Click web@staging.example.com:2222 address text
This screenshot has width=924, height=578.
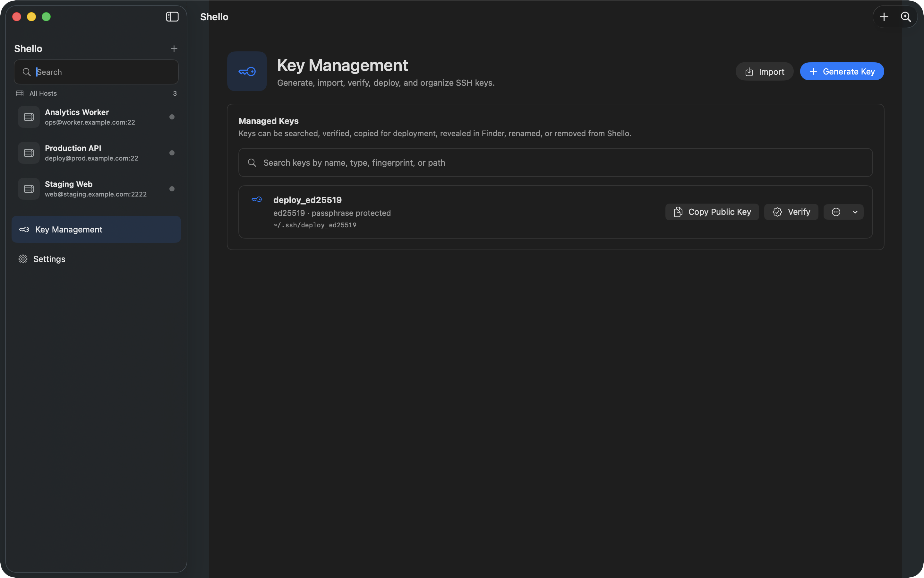pos(96,194)
